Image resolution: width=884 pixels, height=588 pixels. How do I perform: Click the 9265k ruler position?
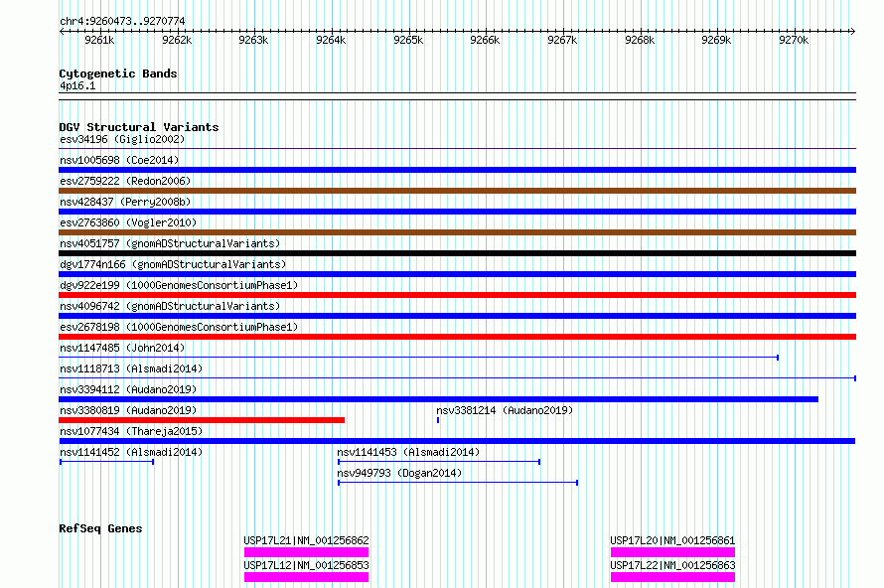(408, 40)
